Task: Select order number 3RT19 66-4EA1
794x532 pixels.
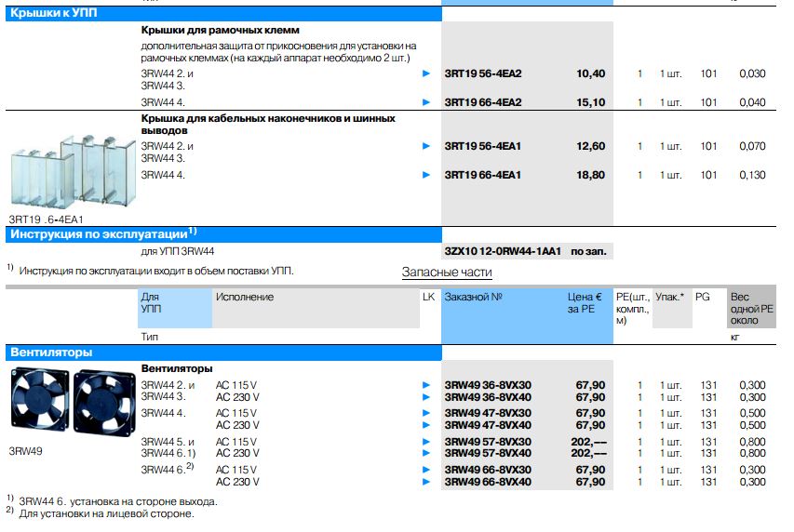Action: click(482, 175)
